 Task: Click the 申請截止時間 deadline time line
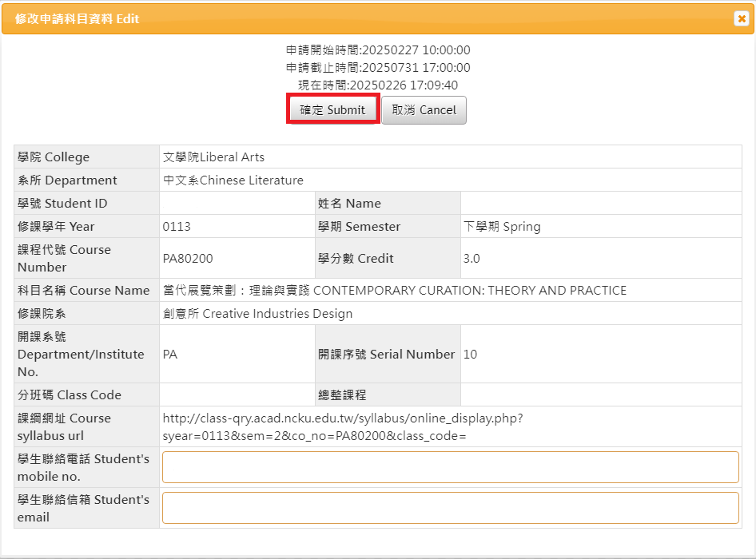click(378, 68)
